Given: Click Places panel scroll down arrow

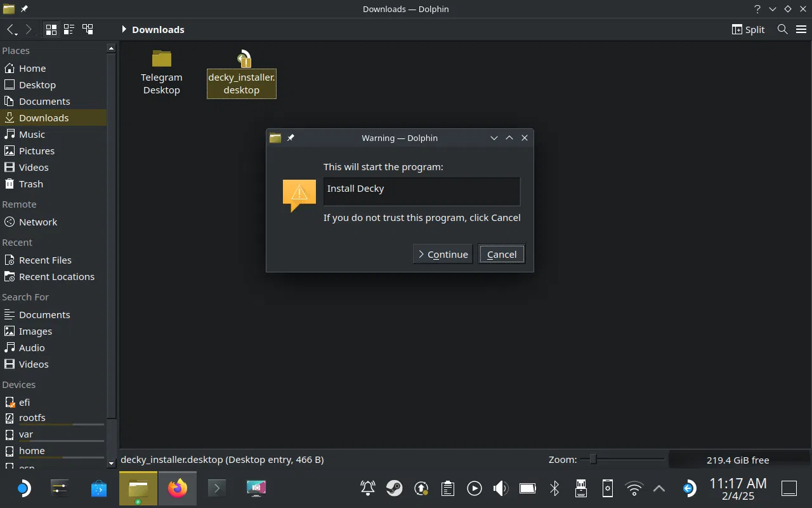Looking at the screenshot, I should [x=112, y=464].
